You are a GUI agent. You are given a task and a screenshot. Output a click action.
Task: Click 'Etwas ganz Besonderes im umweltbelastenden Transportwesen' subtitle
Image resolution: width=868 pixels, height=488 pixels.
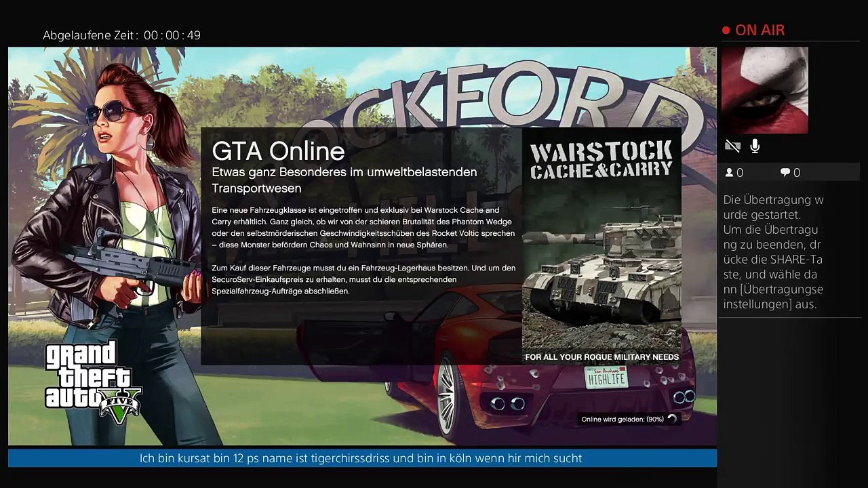(344, 180)
